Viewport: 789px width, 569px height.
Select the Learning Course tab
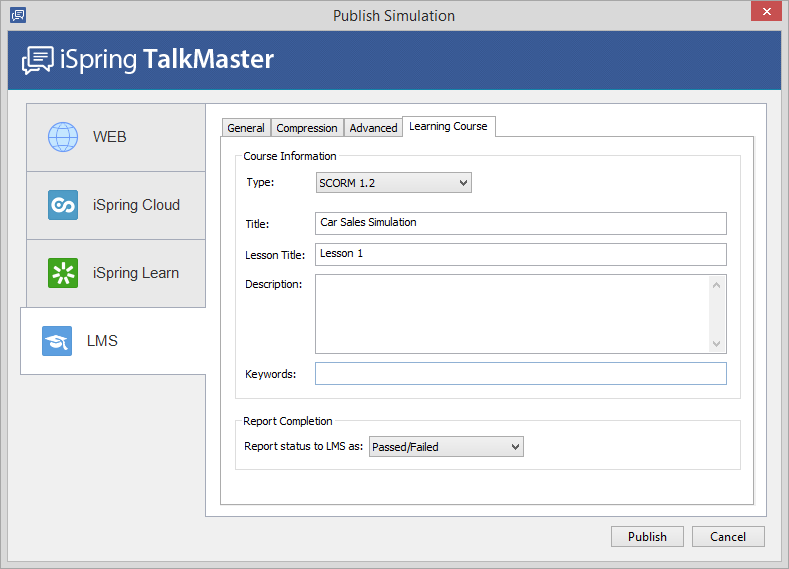[x=448, y=126]
